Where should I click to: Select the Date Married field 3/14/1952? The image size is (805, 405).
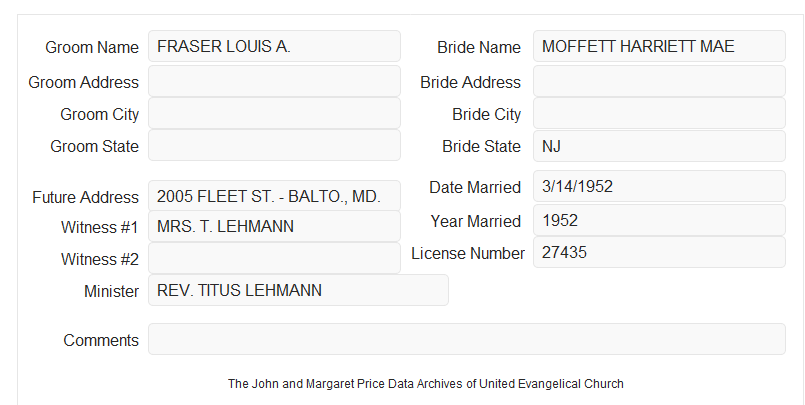point(659,186)
